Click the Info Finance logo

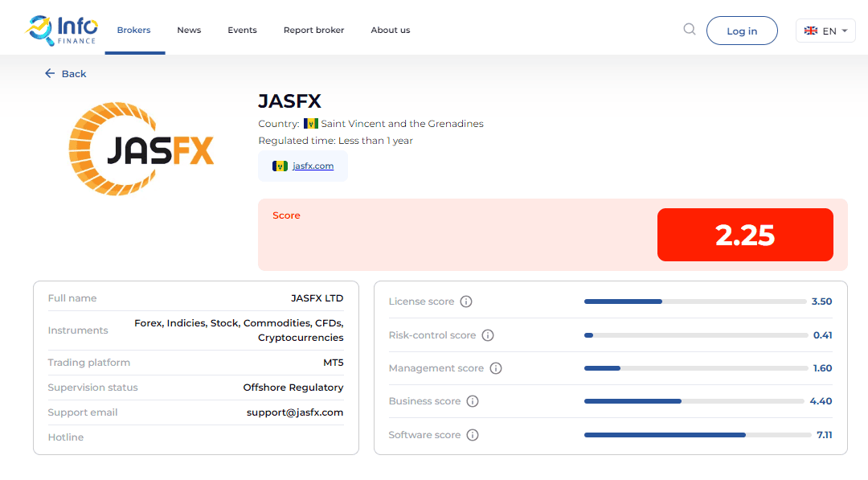tap(61, 31)
